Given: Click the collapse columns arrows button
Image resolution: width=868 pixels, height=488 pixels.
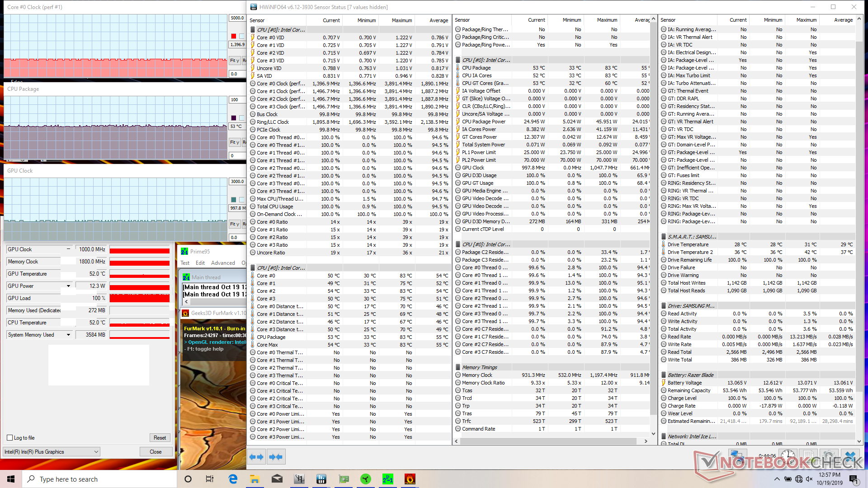Looking at the screenshot, I should 276,457.
